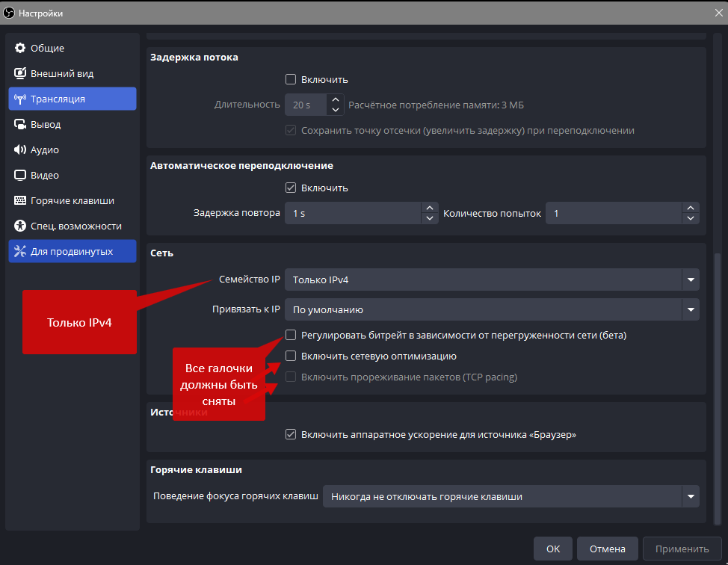Viewport: 728px width, 565px height.
Task: Click the Отмена button
Action: 607,549
